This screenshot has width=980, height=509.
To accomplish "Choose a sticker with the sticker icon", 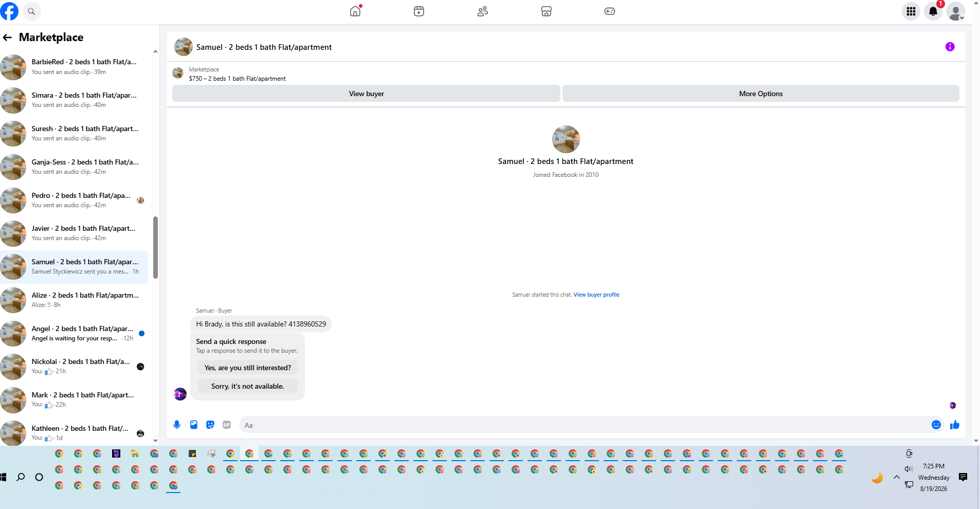I will [x=210, y=425].
